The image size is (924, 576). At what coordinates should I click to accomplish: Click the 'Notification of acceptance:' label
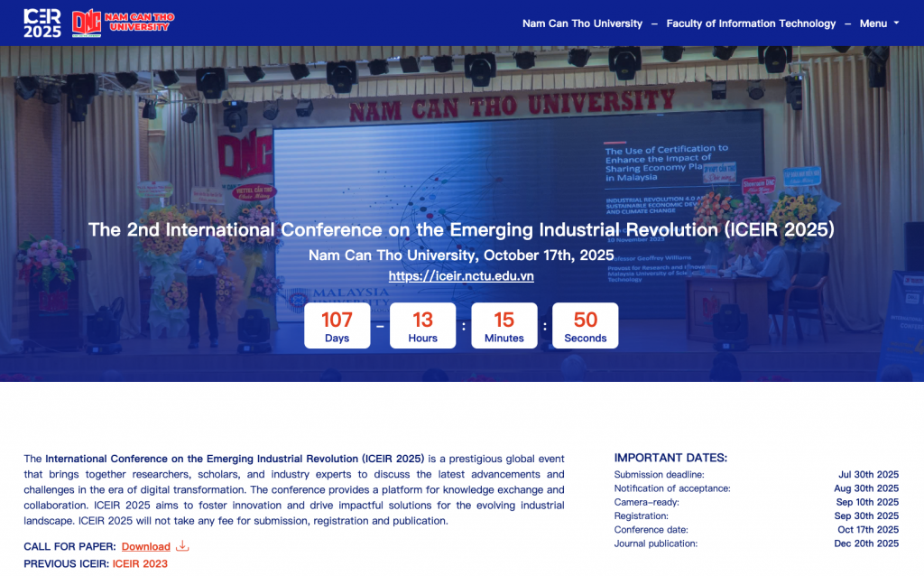[x=671, y=488]
